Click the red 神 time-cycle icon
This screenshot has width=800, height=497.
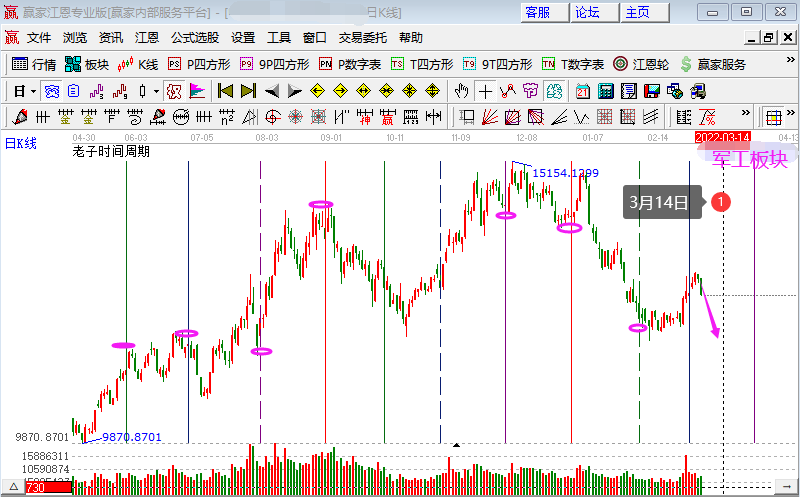tap(364, 117)
